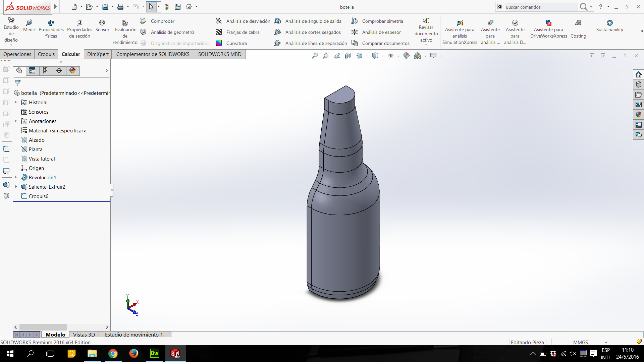Click Zoom to area icon

(326, 56)
